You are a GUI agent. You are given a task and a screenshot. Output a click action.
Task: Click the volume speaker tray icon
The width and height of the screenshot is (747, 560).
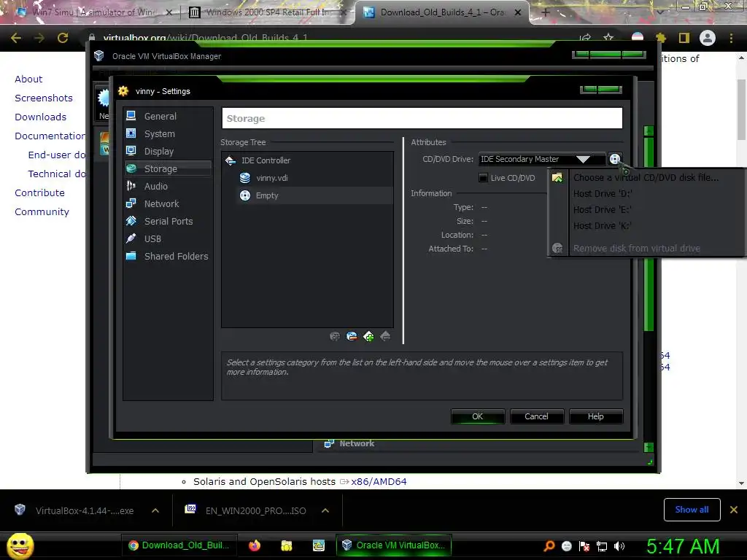[619, 546]
